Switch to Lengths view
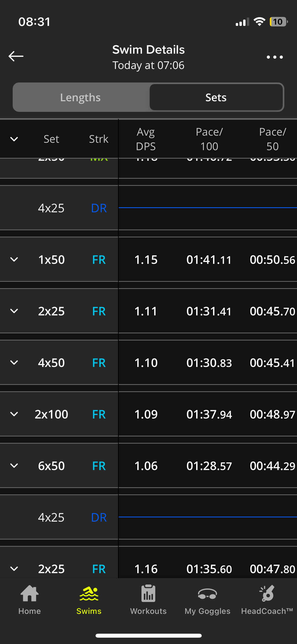Viewport: 297px width, 644px height. pyautogui.click(x=81, y=98)
